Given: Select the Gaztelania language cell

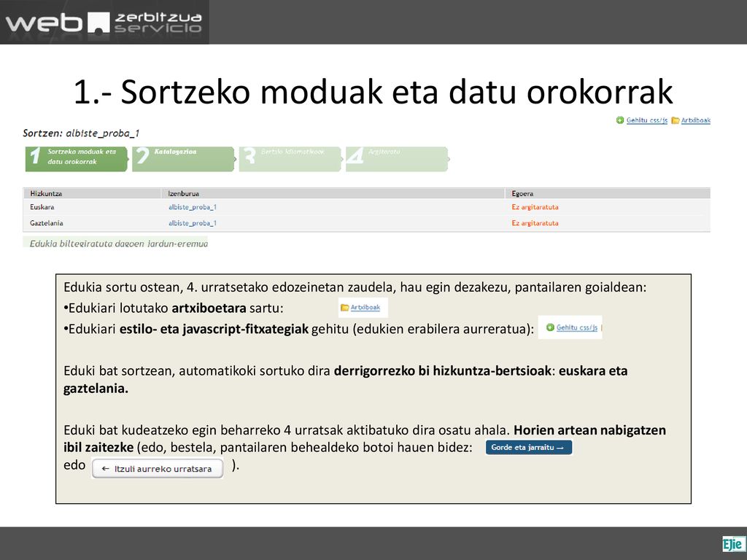Looking at the screenshot, I should pos(46,223).
